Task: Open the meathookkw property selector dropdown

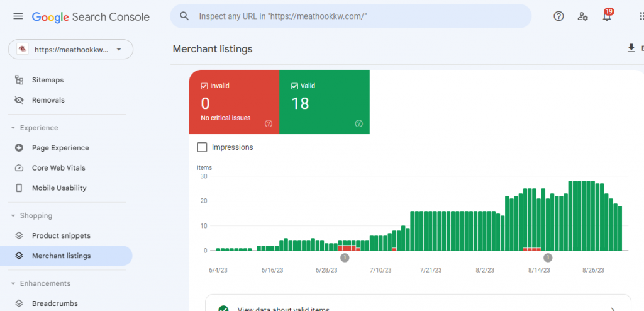Action: pyautogui.click(x=70, y=49)
